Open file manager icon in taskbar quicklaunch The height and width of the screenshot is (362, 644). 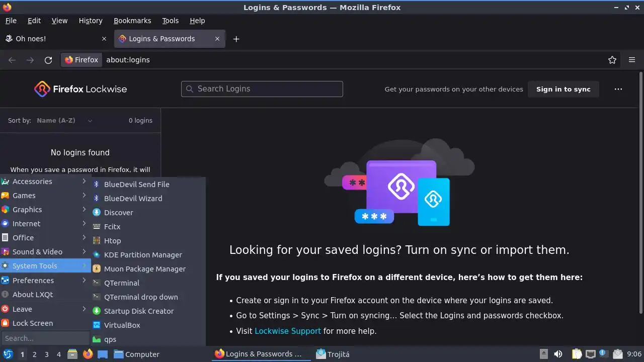[72, 354]
